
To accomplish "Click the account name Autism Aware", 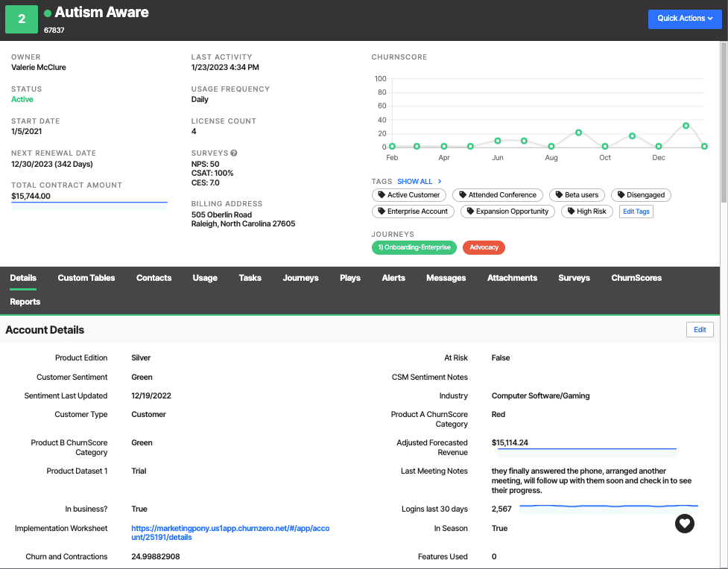I will (101, 13).
